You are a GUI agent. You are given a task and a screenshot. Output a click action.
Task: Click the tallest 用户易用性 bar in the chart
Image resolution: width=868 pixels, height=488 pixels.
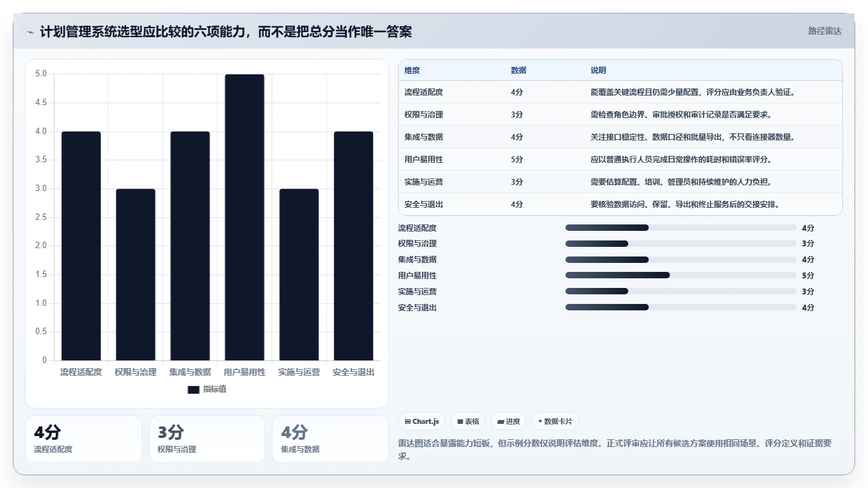point(244,217)
